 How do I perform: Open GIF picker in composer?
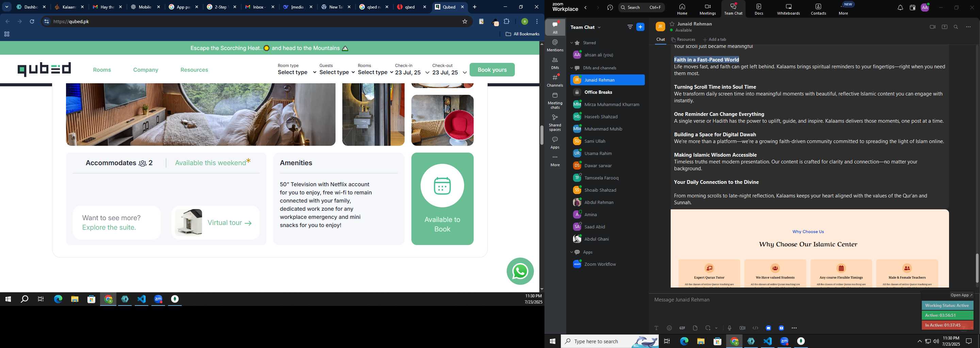tap(682, 328)
